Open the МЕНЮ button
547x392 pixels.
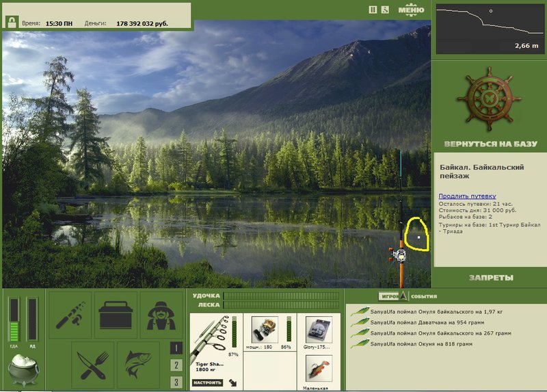[412, 10]
